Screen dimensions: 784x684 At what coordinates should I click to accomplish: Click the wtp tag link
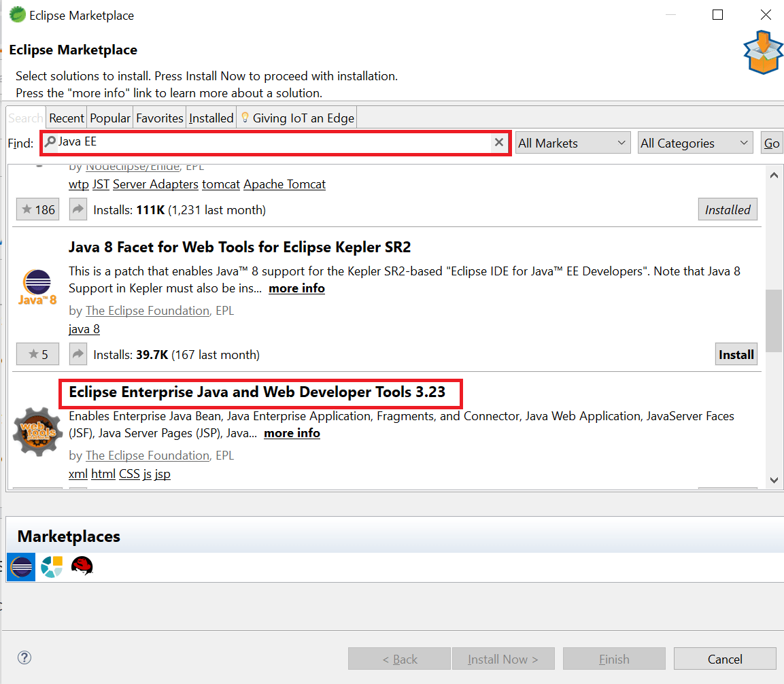click(78, 184)
